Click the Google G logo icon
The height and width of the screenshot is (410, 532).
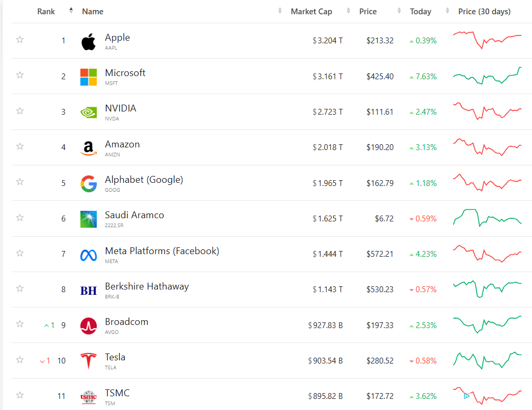pyautogui.click(x=88, y=183)
